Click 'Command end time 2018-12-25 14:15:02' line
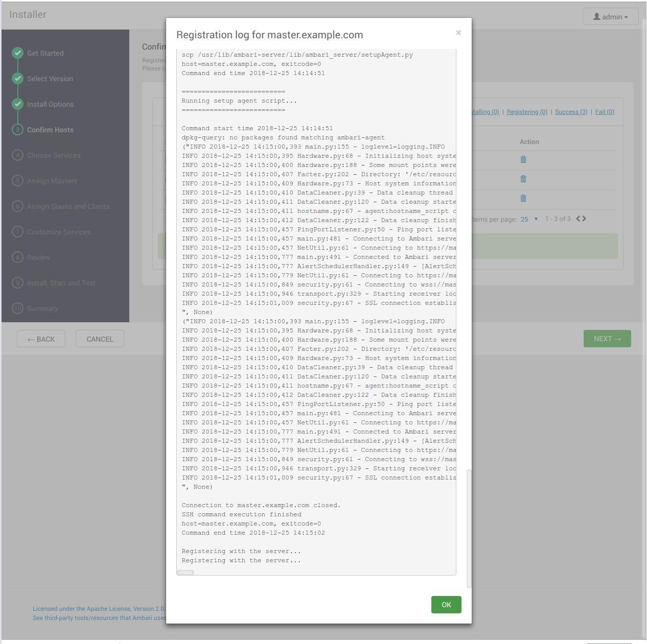 (x=253, y=533)
